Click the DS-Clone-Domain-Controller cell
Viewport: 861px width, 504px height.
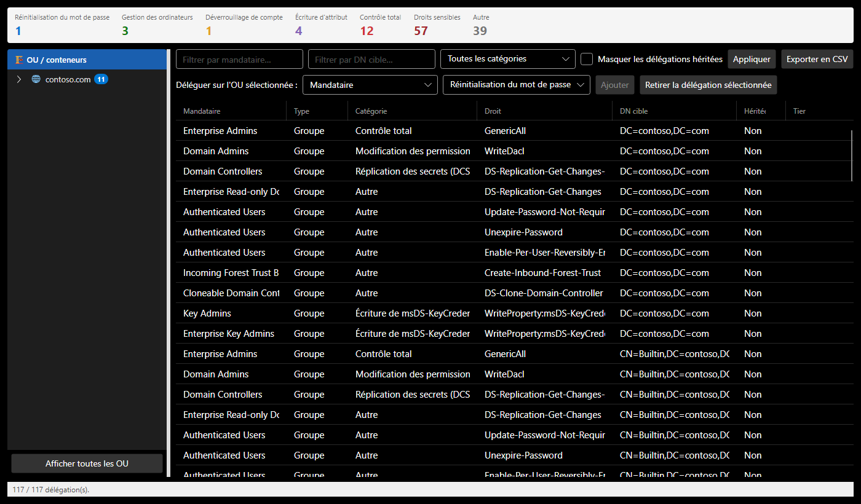(544, 293)
